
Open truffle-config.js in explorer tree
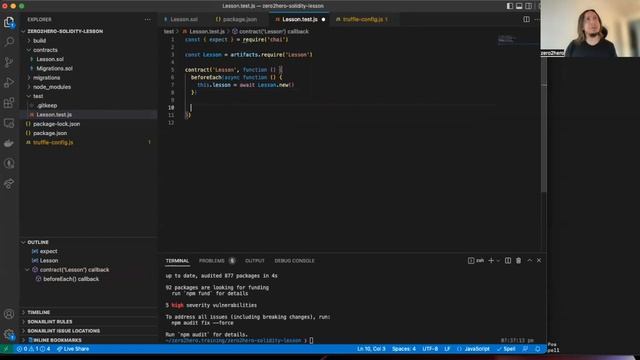click(53, 142)
